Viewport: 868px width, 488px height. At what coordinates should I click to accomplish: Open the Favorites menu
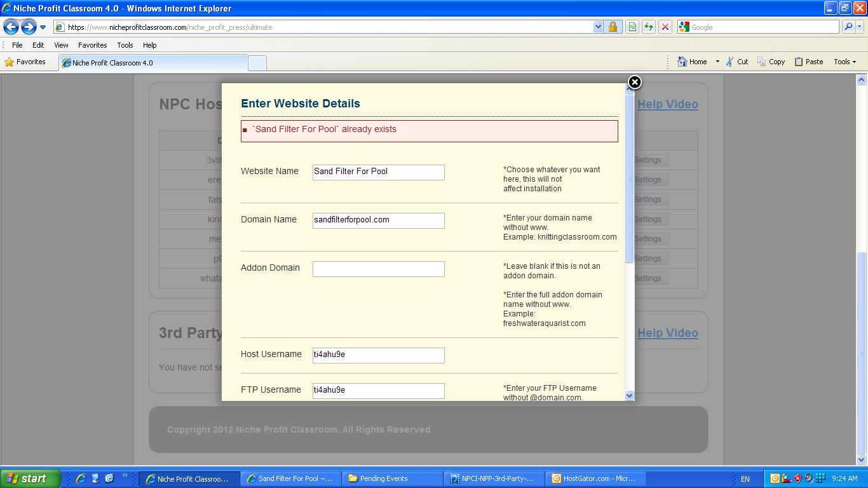(93, 45)
